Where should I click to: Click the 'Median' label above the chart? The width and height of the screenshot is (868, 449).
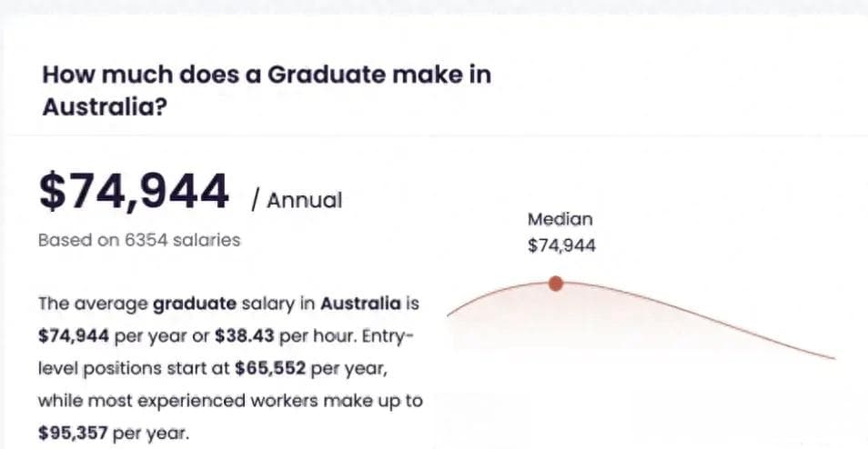point(560,220)
